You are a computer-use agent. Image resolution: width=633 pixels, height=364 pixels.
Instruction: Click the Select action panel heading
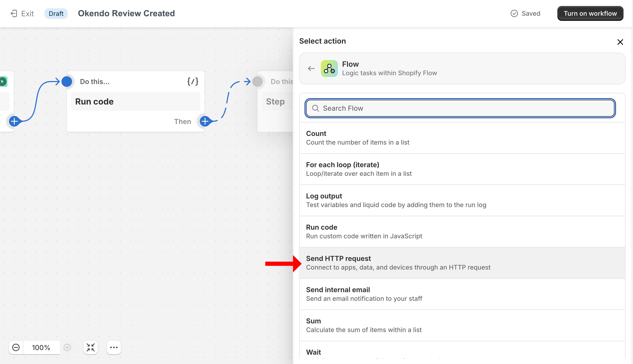tap(322, 41)
